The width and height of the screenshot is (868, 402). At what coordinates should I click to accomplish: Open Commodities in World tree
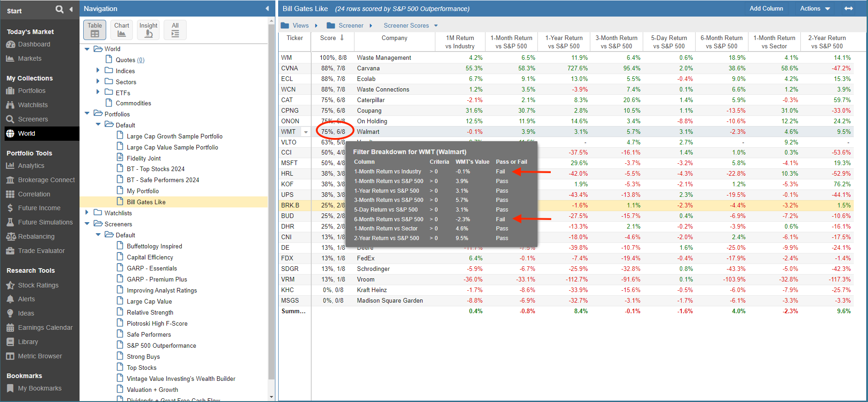point(133,103)
